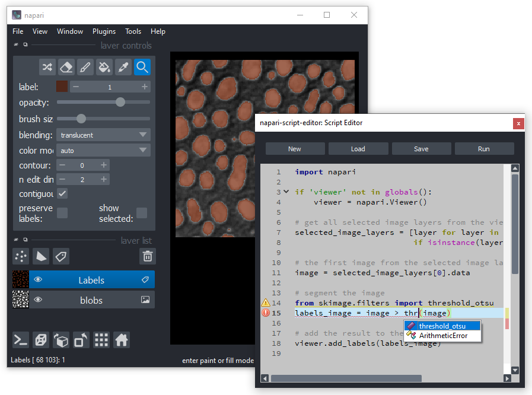The height and width of the screenshot is (395, 532).
Task: Click the opacity slider handle
Action: (x=120, y=102)
